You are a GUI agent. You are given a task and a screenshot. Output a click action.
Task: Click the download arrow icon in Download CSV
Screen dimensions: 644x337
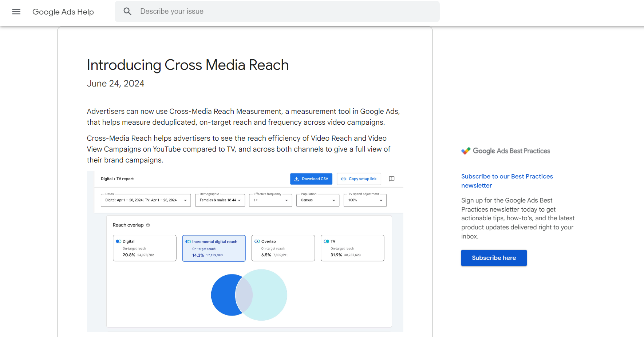(x=297, y=179)
